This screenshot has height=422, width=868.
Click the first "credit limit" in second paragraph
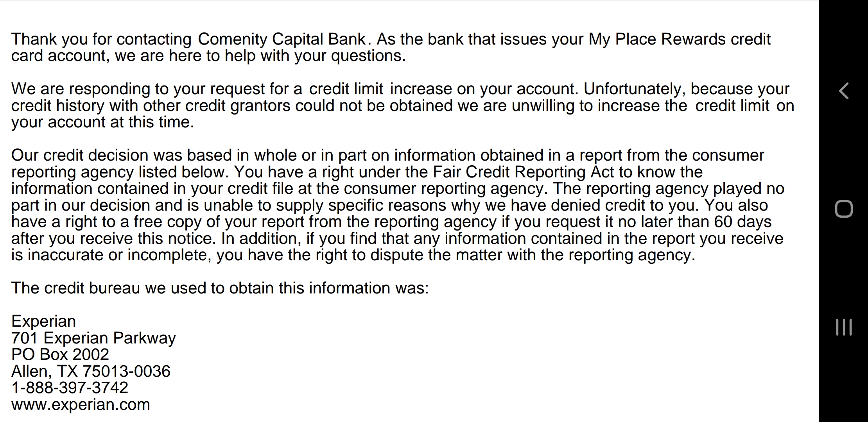point(346,89)
